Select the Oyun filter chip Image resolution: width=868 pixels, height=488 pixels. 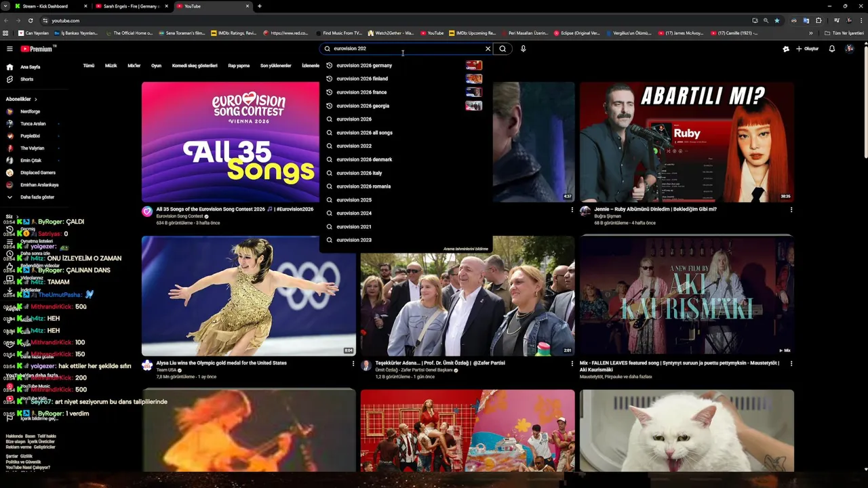coord(156,66)
